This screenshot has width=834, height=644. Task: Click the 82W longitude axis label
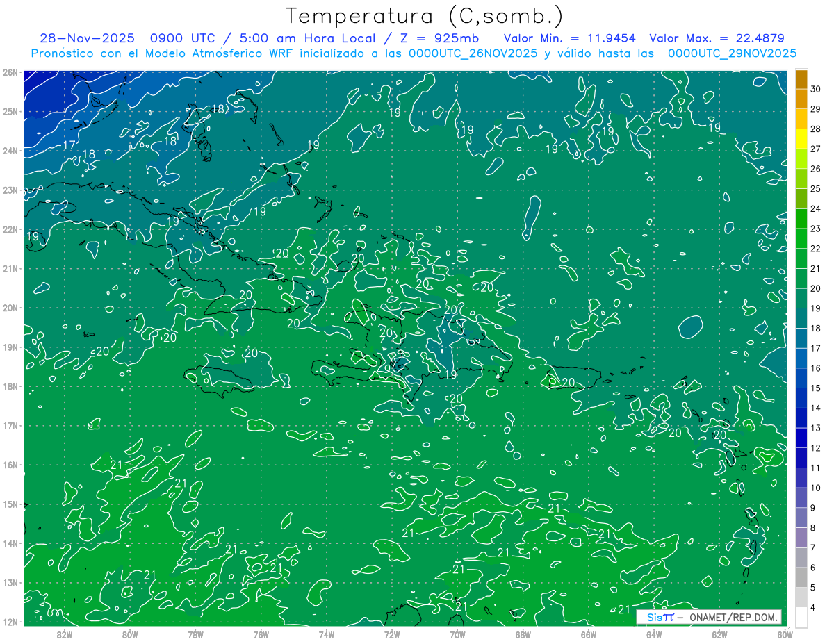click(x=64, y=634)
